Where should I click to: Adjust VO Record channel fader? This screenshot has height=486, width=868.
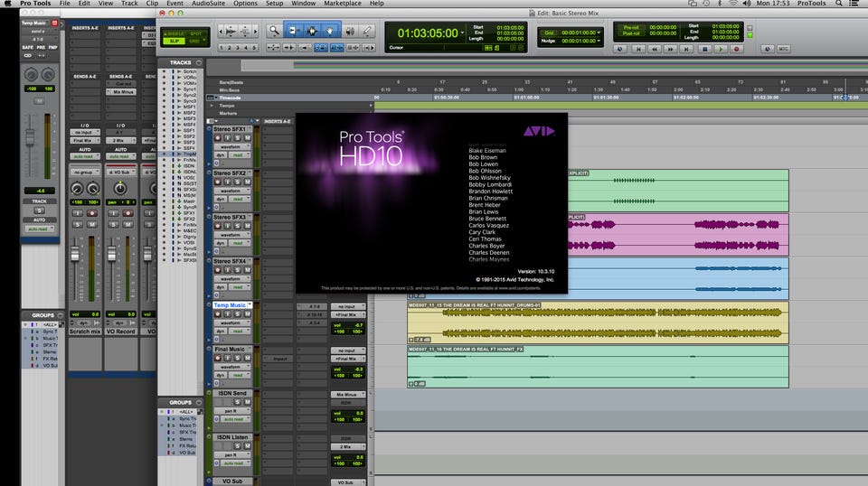click(x=111, y=254)
